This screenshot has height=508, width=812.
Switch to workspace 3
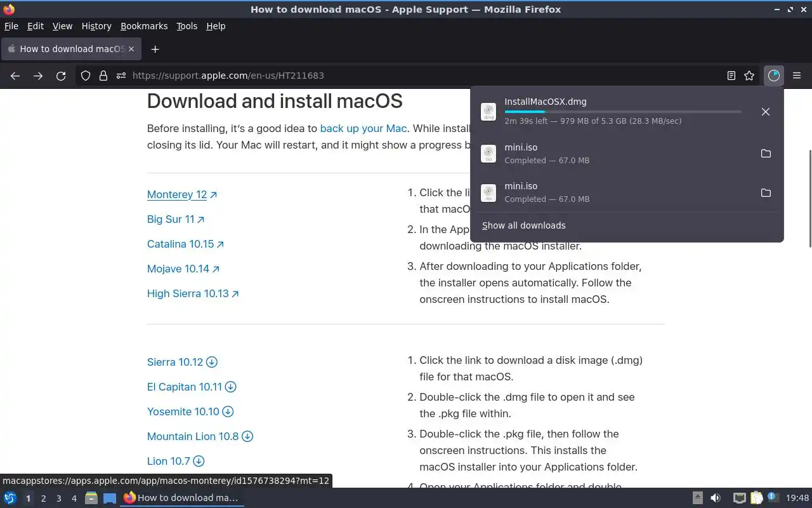[58, 498]
